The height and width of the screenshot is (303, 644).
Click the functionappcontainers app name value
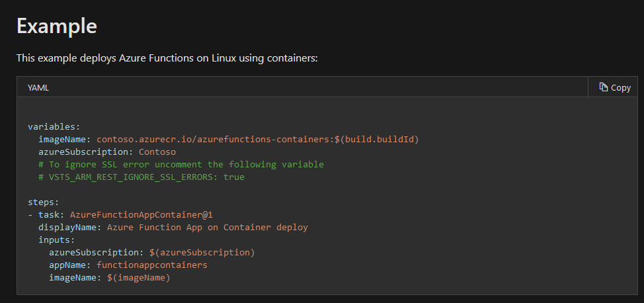click(152, 265)
